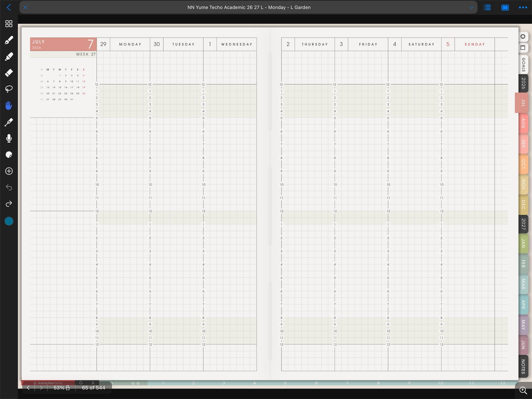Click the FRIDAY 3 day header
Screen dimensions: 532x399
[361, 44]
